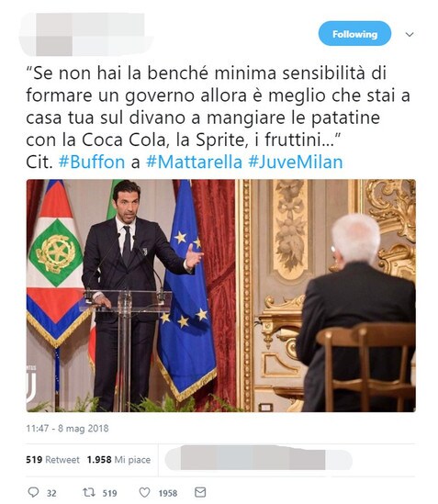Show who liked via 1.958 Mi piace

coord(118,460)
